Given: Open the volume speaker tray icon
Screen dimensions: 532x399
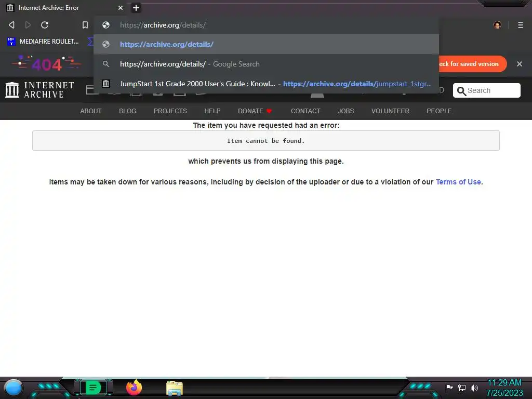Looking at the screenshot, I should pos(474,388).
